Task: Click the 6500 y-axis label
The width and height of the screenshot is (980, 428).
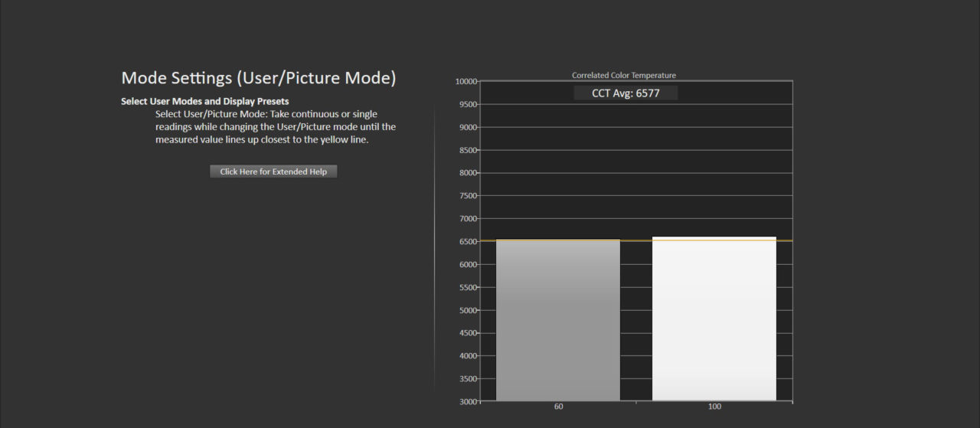Action: [468, 242]
